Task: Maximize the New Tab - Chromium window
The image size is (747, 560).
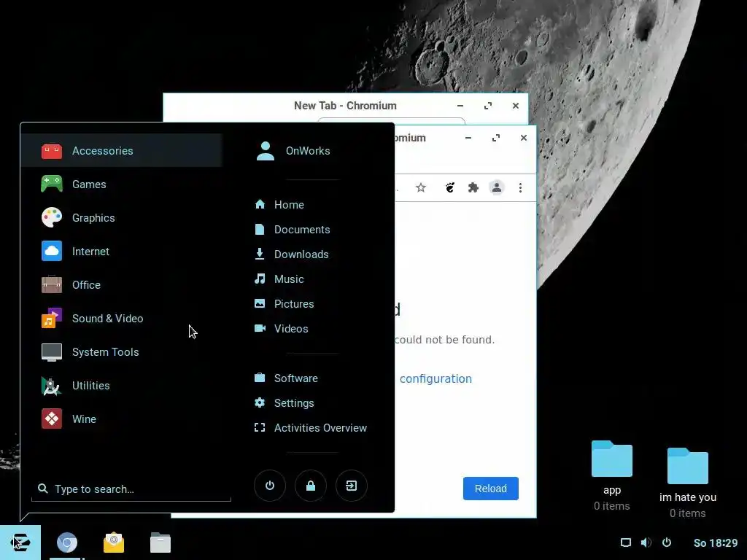Action: pyautogui.click(x=488, y=106)
